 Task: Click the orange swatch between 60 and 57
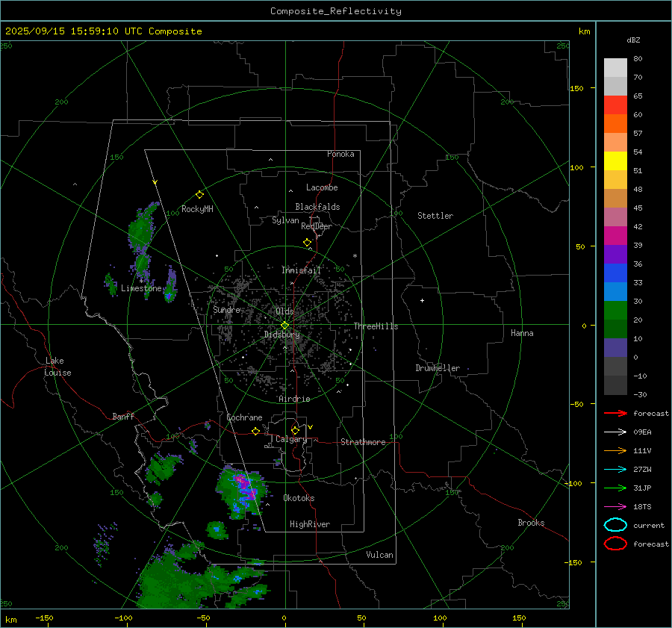[x=615, y=124]
